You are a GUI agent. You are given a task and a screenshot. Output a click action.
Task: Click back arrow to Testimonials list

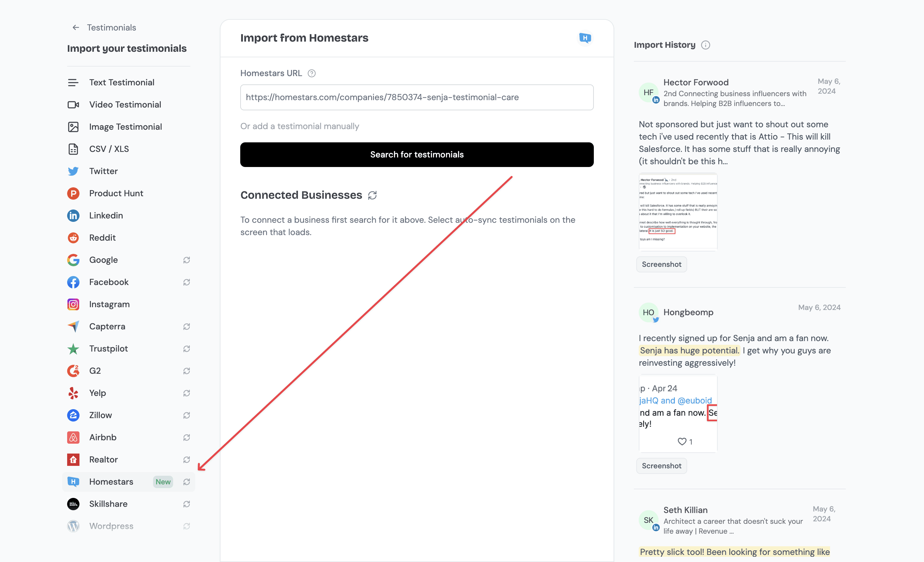(76, 28)
